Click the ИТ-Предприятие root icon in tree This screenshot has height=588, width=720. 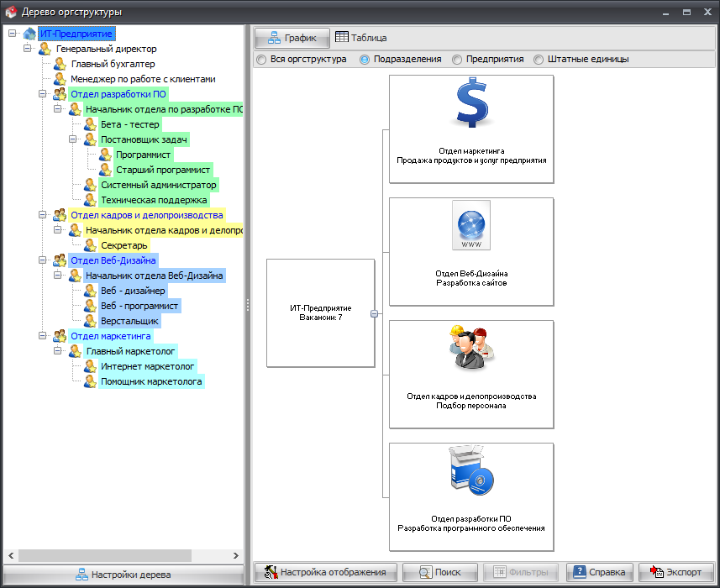click(29, 34)
